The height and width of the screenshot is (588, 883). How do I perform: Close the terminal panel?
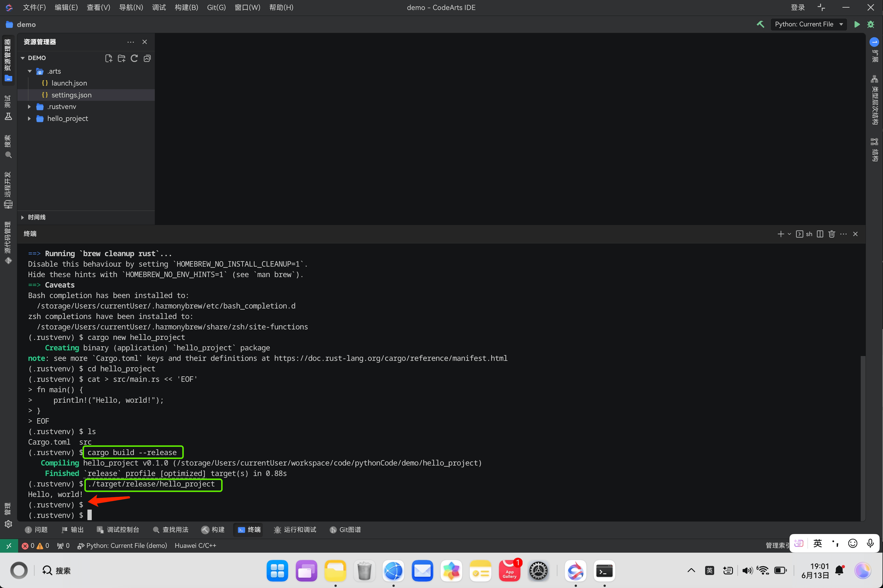[x=855, y=234]
